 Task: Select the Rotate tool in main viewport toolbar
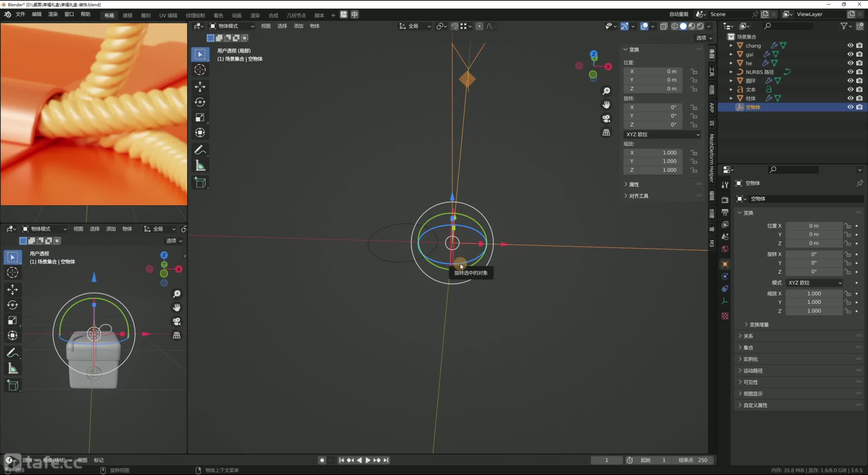pos(200,102)
